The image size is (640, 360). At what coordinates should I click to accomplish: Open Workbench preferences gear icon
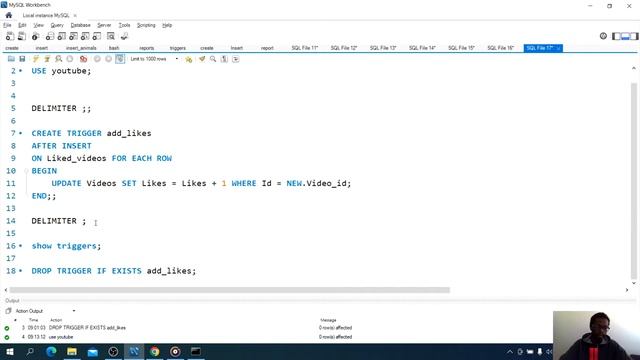point(603,36)
